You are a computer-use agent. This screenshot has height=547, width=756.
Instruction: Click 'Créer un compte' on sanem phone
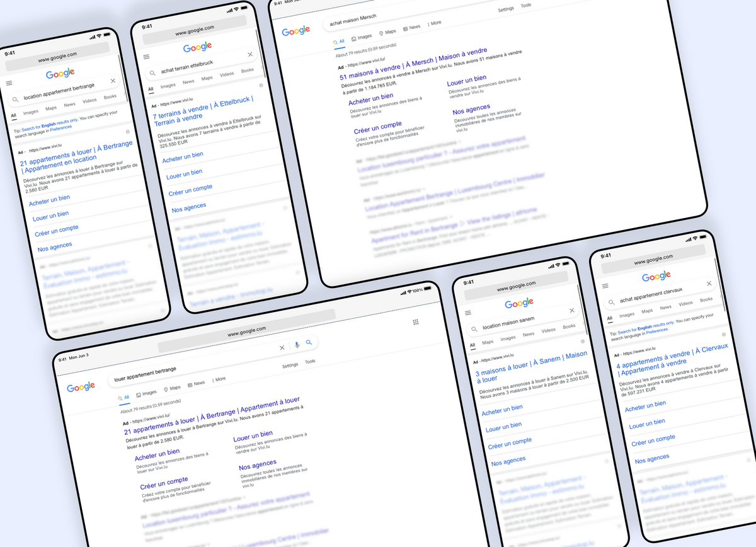[510, 444]
